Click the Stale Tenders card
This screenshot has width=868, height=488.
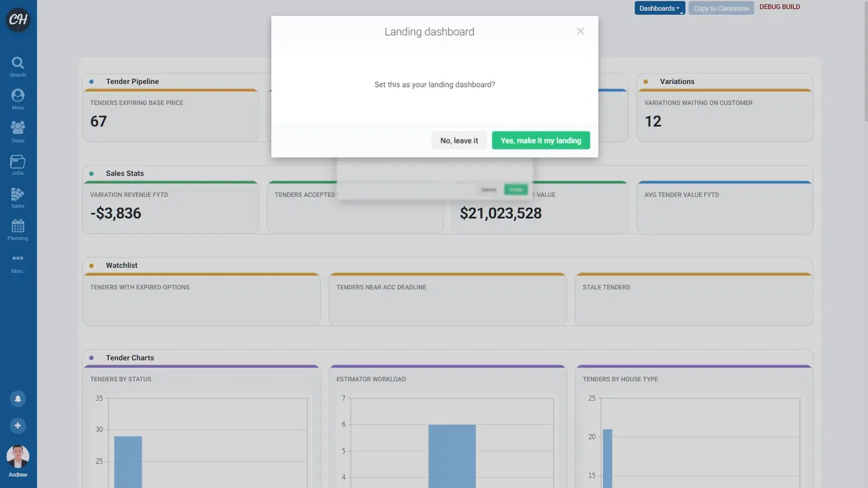(x=694, y=300)
